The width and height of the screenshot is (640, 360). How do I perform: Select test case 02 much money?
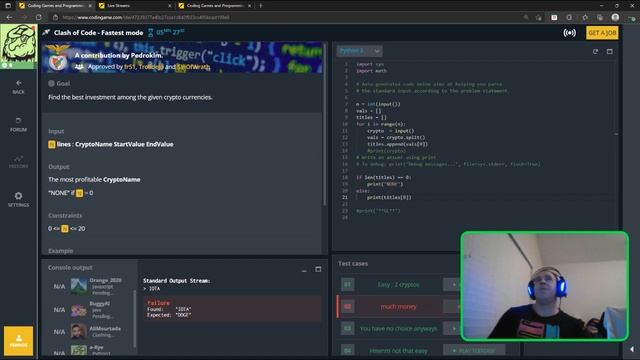398,307
